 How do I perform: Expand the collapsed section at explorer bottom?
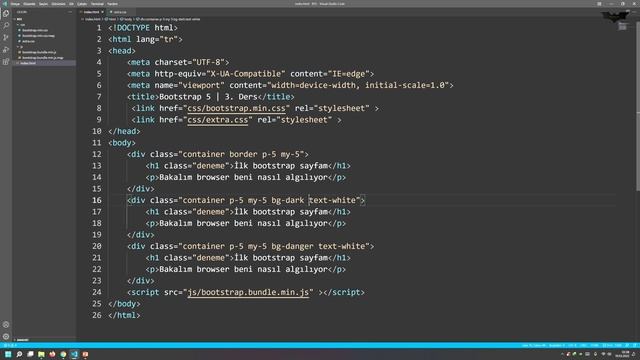(x=22, y=340)
